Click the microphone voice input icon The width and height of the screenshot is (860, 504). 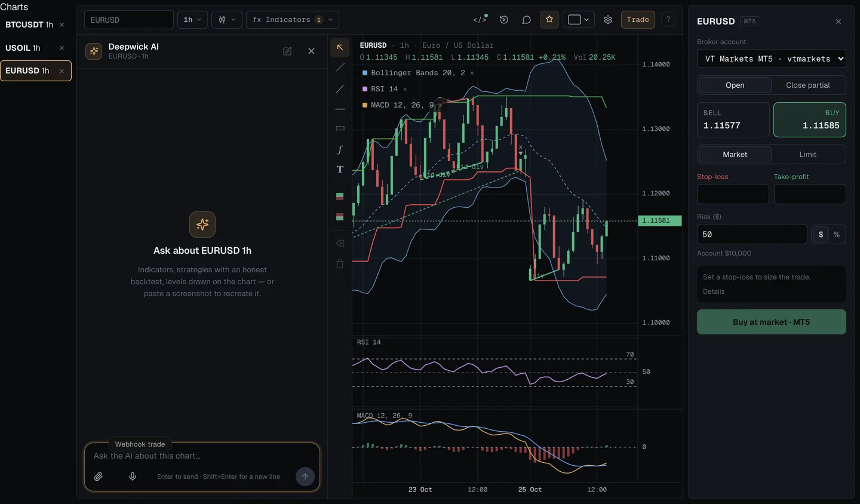133,477
